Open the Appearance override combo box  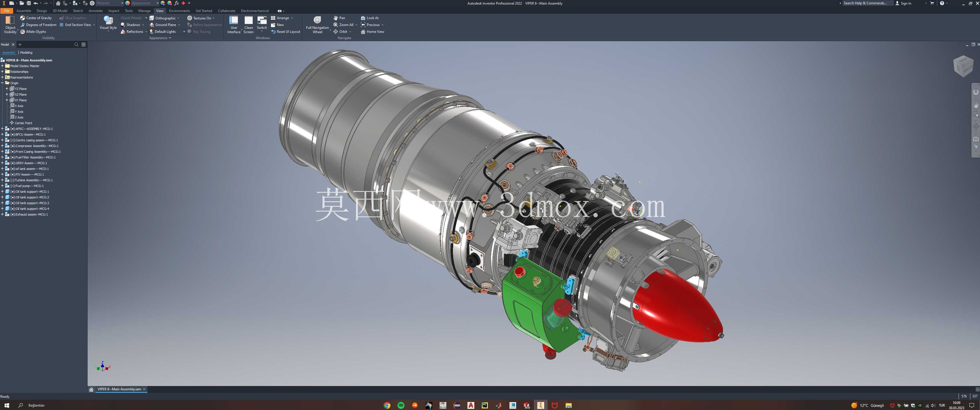click(145, 3)
